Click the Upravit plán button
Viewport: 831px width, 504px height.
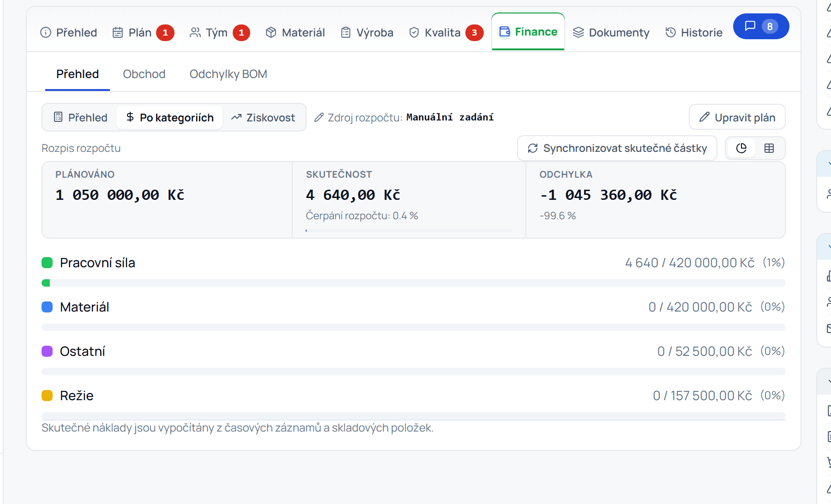737,117
